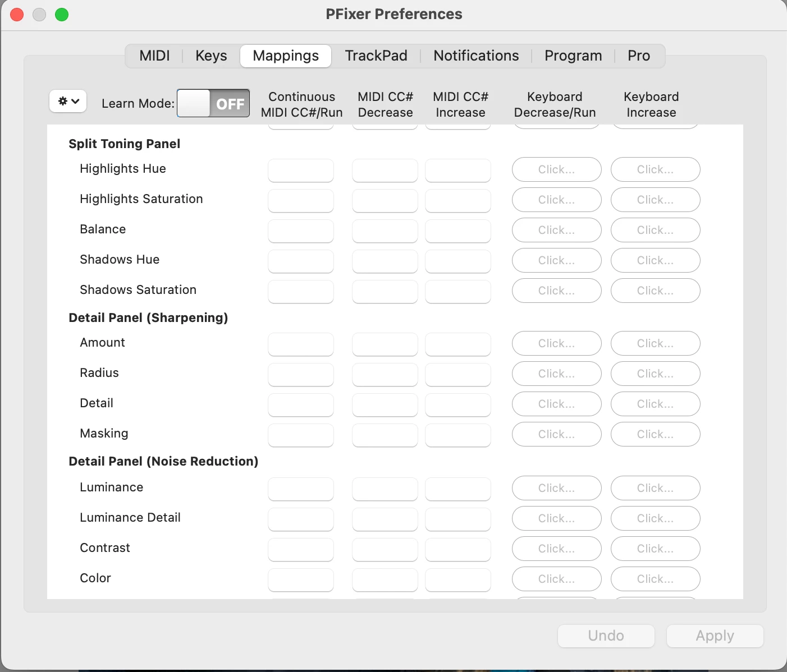Viewport: 787px width, 672px height.
Task: Set Highlights Hue Keyboard Increase shortcut
Action: click(656, 169)
